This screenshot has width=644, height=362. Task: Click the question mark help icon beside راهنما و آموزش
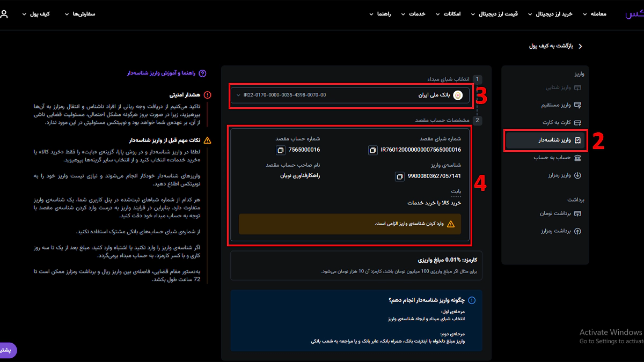pos(202,73)
